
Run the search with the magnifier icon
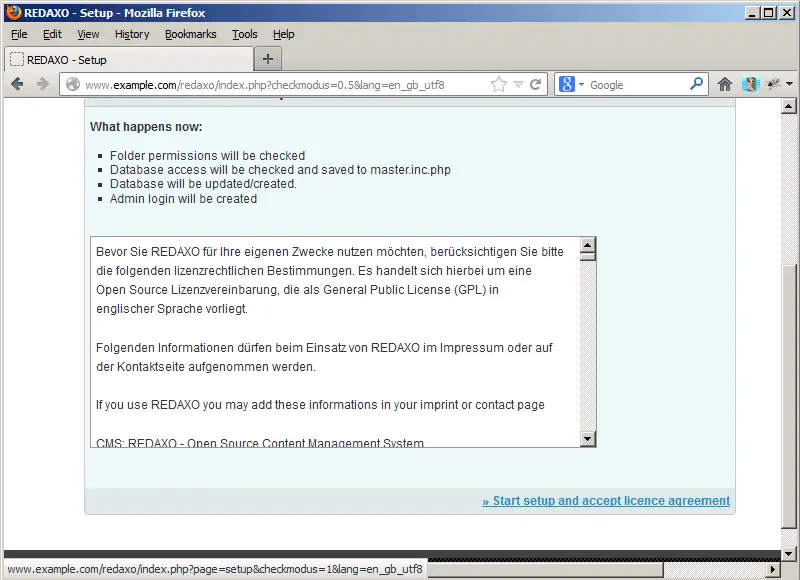click(696, 84)
